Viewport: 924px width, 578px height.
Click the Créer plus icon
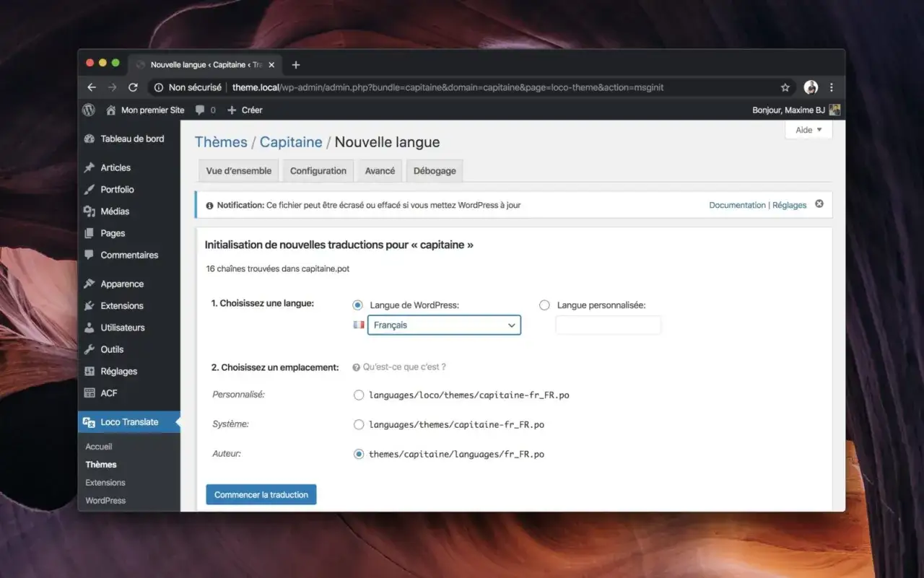pos(232,110)
